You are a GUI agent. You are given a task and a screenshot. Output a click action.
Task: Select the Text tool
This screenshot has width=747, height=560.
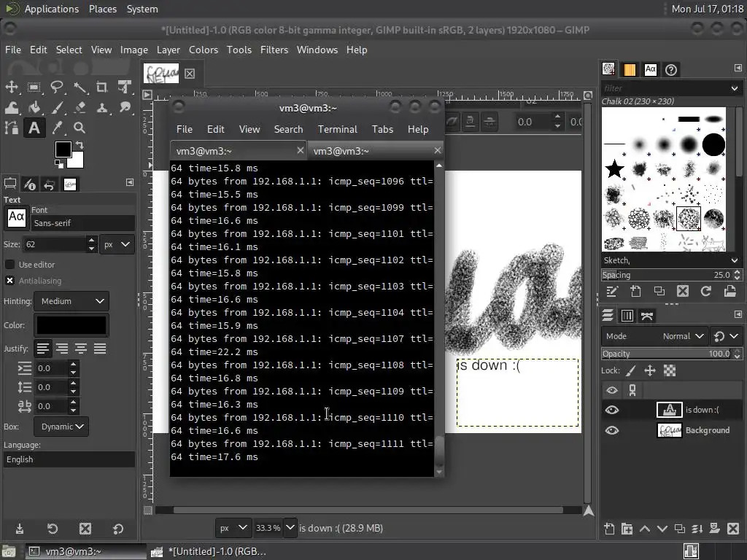point(34,128)
